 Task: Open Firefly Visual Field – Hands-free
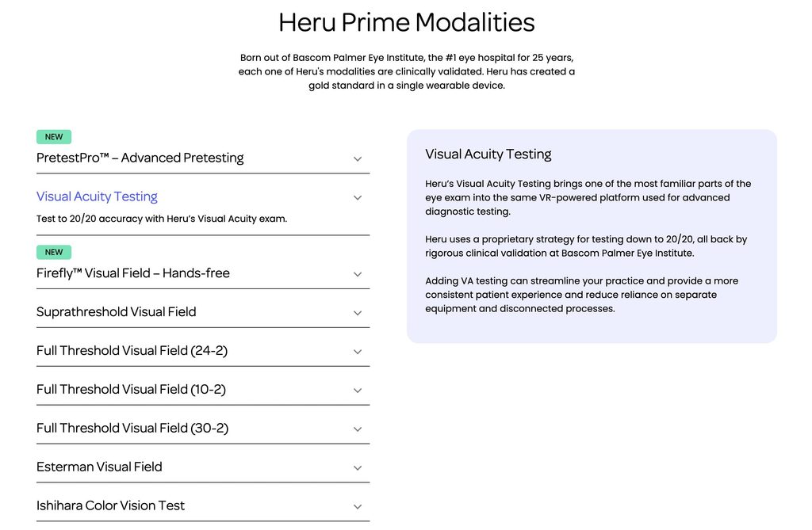pyautogui.click(x=133, y=273)
